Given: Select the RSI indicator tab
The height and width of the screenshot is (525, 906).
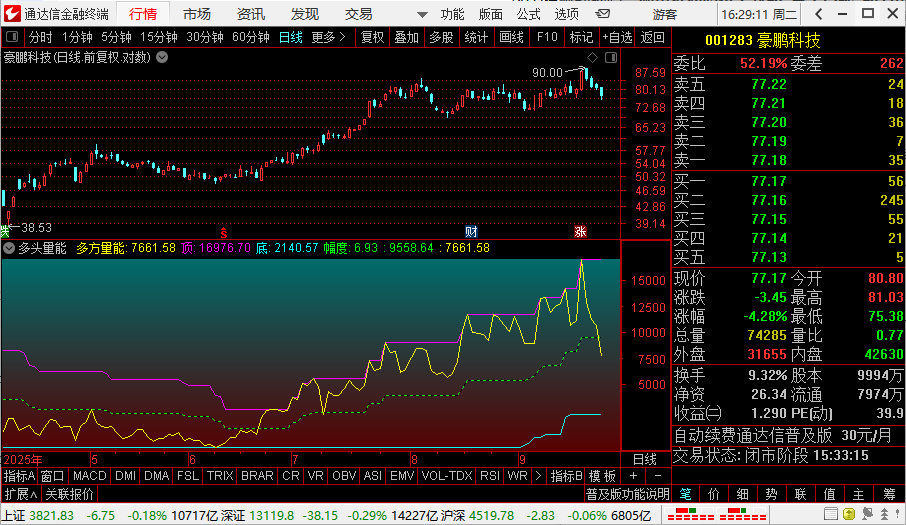Looking at the screenshot, I should tap(490, 476).
